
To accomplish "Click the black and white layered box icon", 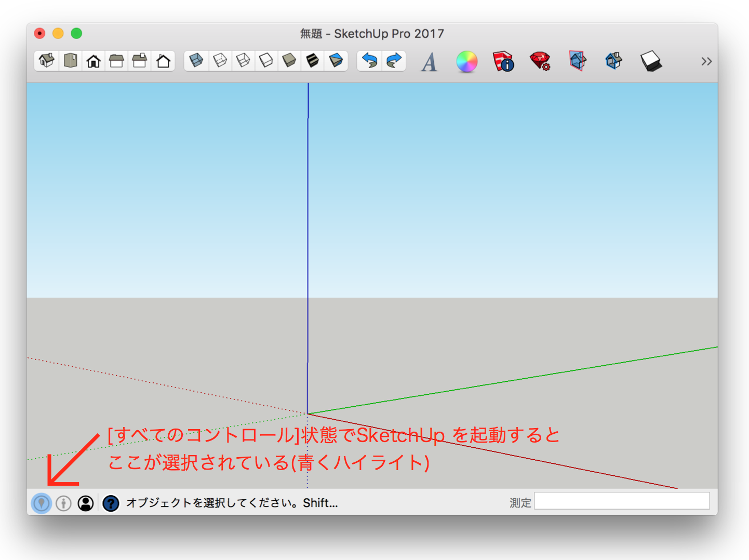I will pyautogui.click(x=651, y=61).
